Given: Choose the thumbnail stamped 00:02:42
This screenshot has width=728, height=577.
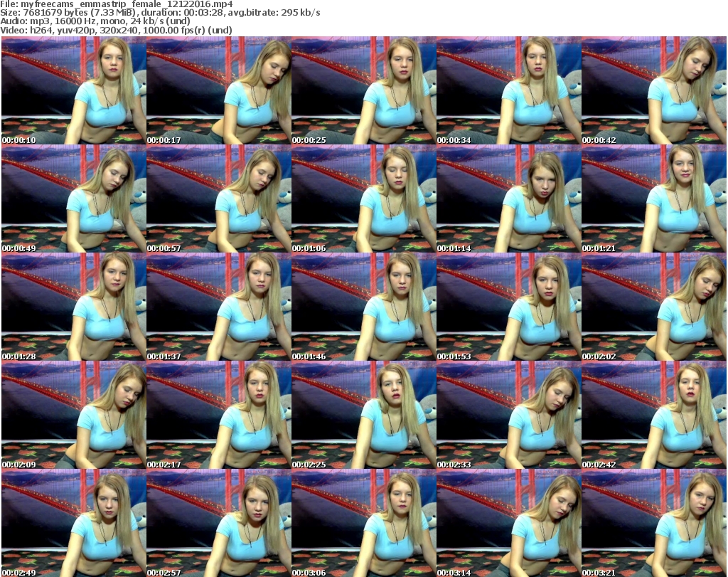Looking at the screenshot, I should pyautogui.click(x=654, y=415).
